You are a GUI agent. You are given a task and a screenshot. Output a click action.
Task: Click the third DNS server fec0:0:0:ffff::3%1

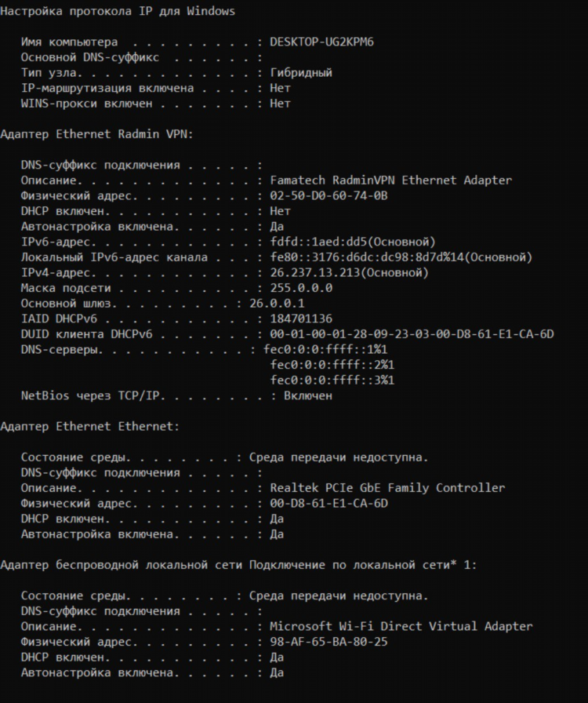coord(332,381)
